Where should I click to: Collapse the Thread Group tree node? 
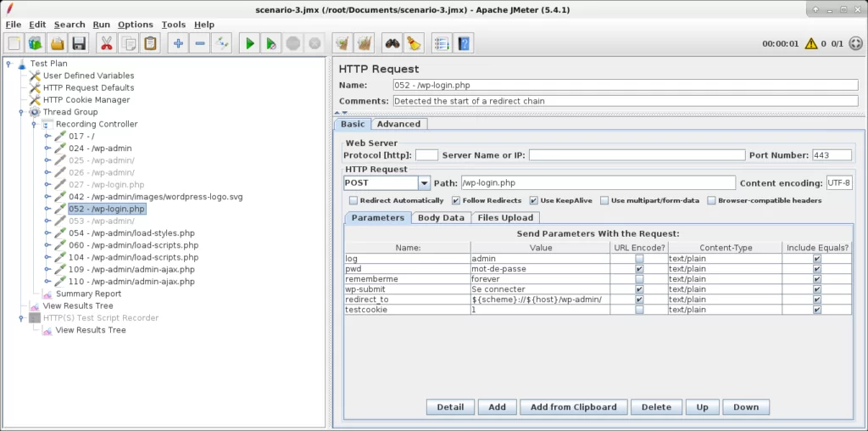click(x=22, y=112)
